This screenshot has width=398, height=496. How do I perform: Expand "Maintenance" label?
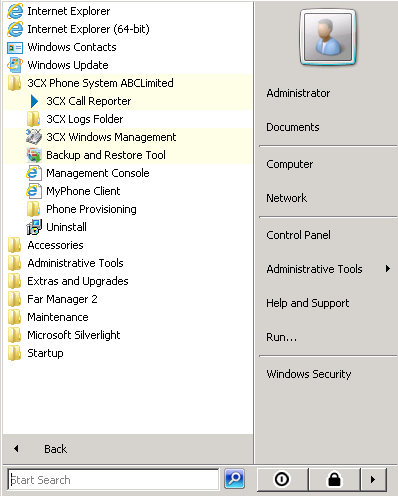(58, 317)
